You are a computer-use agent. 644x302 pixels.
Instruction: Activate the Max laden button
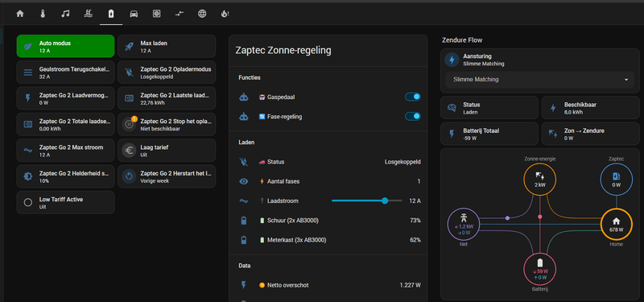pos(167,46)
